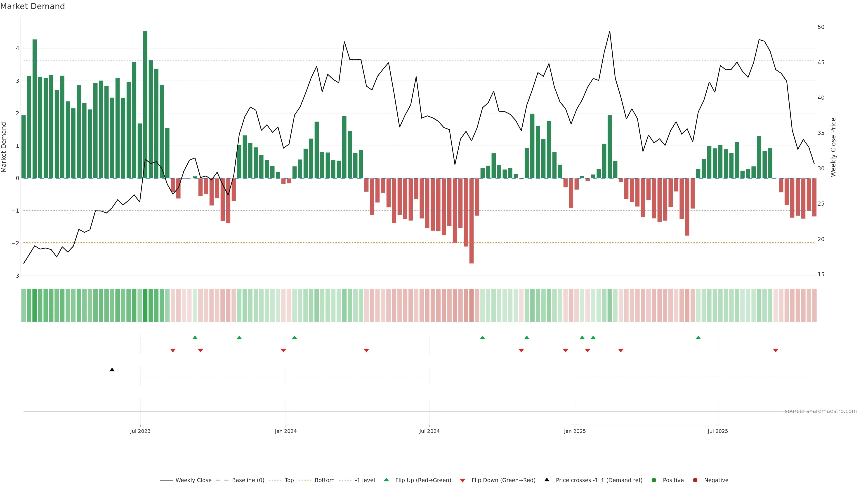This screenshot has height=488, width=868.
Task: Toggle the -1 level legend entry
Action: [365, 480]
